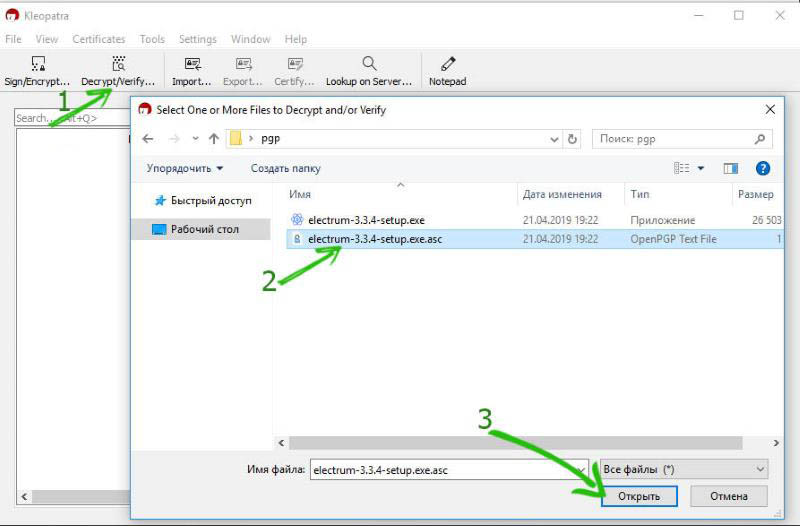Click the Import certificate toolbar icon

[191, 71]
